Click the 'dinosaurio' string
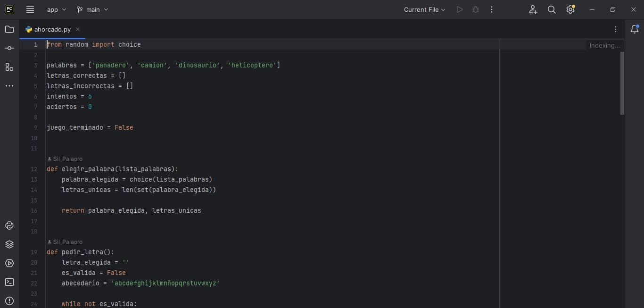The height and width of the screenshot is (308, 644). coord(198,65)
